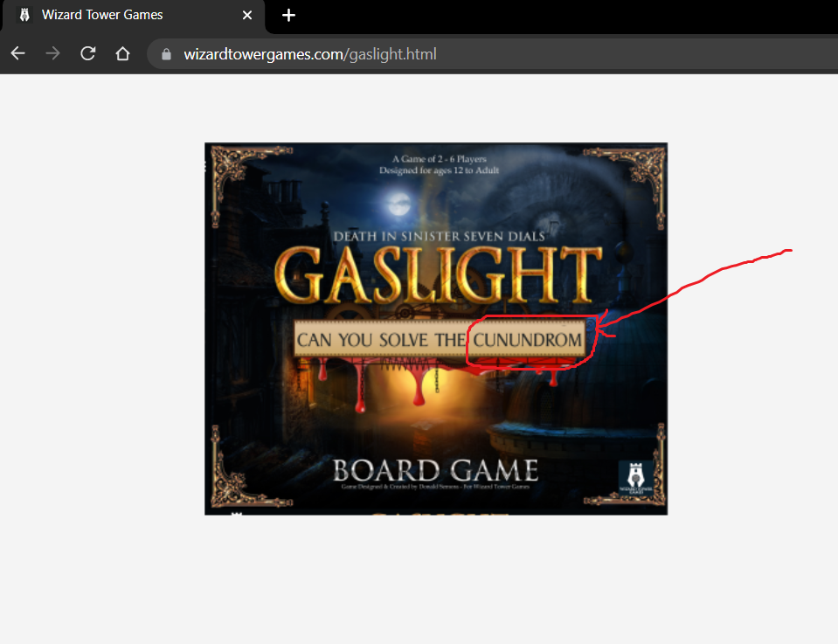
Task: Click the BOARD GAME text
Action: pos(435,470)
